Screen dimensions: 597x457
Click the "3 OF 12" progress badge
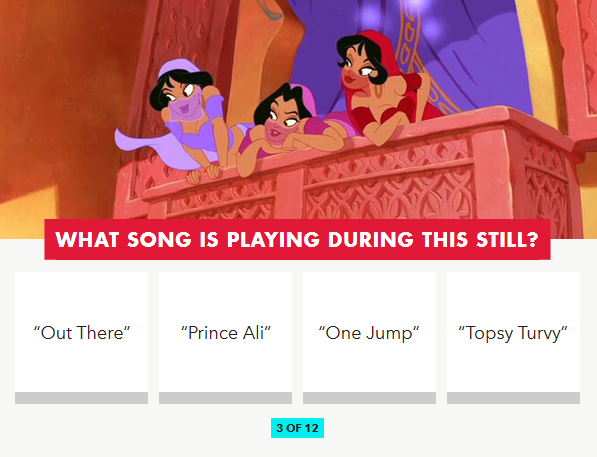tap(297, 428)
